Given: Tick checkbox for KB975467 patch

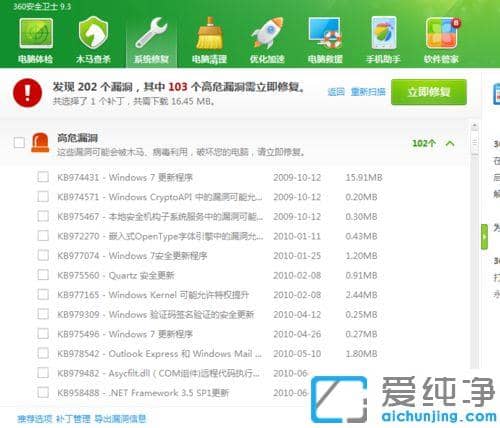Looking at the screenshot, I should 43,216.
